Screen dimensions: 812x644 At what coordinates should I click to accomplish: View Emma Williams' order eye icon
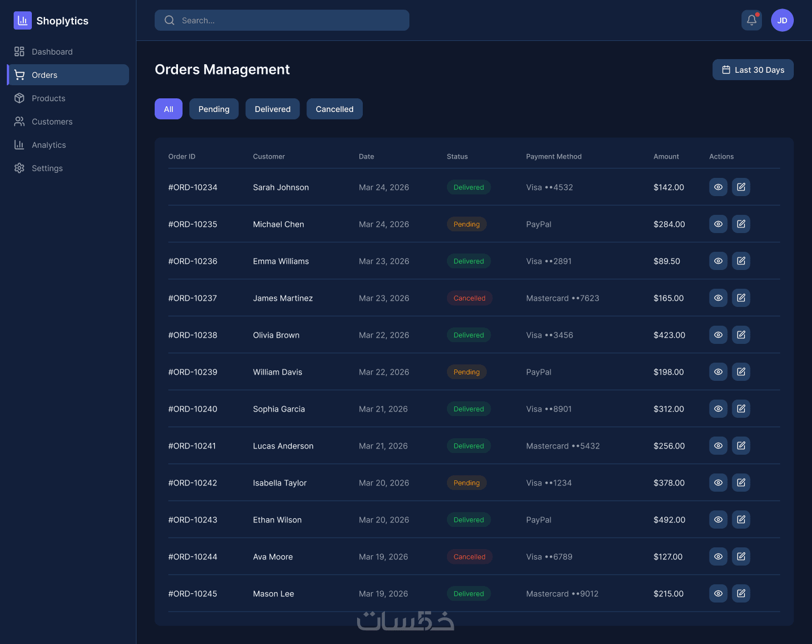tap(718, 261)
